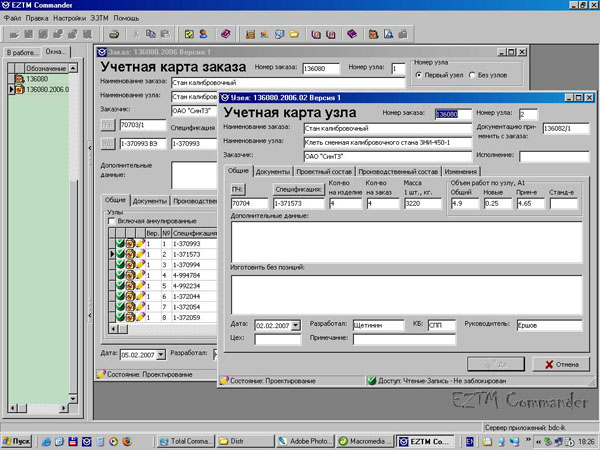The image size is (600, 450).
Task: Click the red heart box toolbar icon
Action: point(373,34)
